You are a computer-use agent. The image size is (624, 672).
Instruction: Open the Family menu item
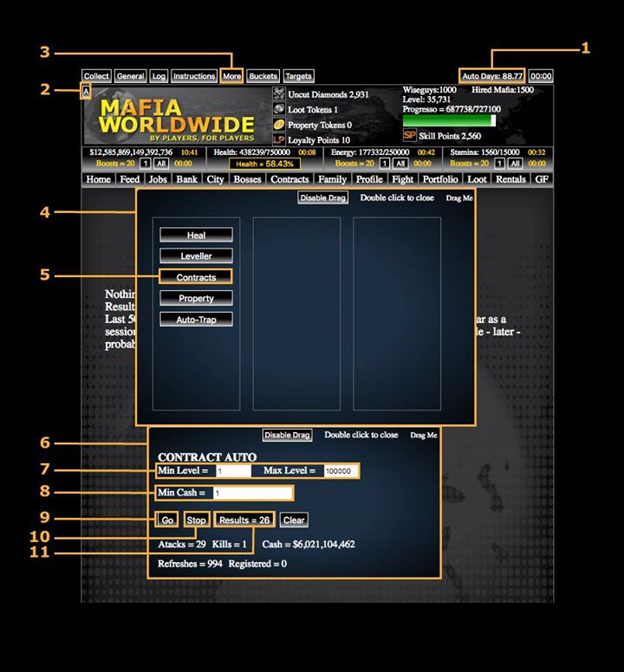333,179
